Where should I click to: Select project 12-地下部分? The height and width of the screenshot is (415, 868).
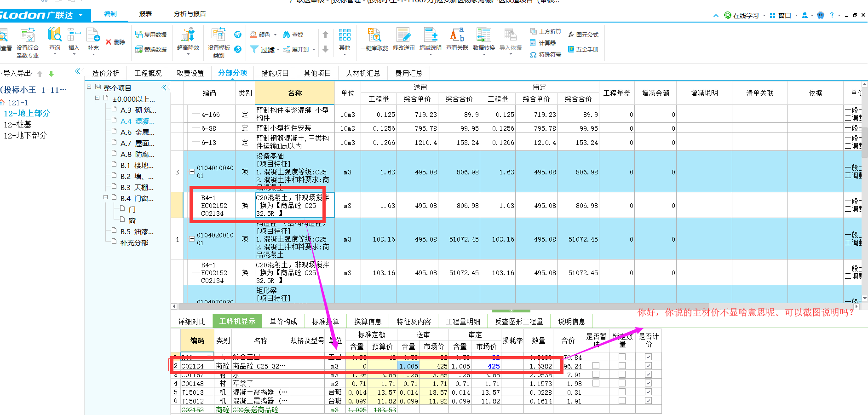click(x=25, y=136)
